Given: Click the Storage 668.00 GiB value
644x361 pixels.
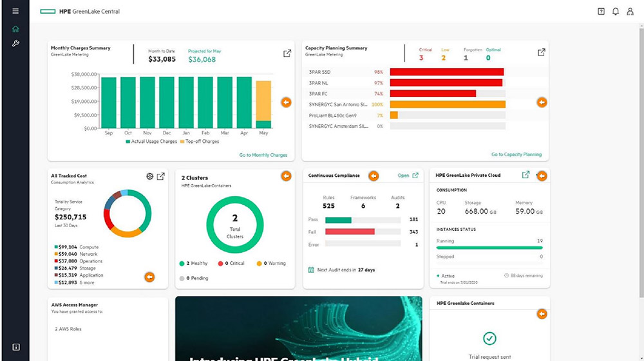Looking at the screenshot, I should point(480,211).
